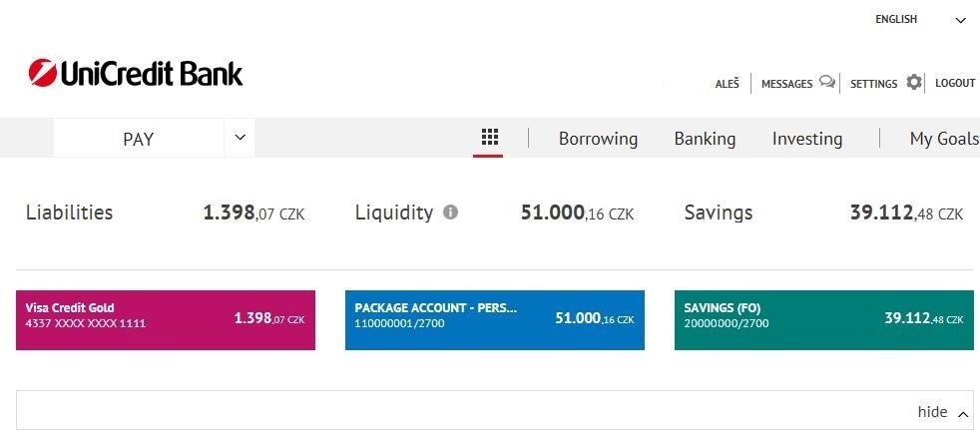This screenshot has height=435, width=980.
Task: Click the MESSAGES text link
Action: pos(786,84)
